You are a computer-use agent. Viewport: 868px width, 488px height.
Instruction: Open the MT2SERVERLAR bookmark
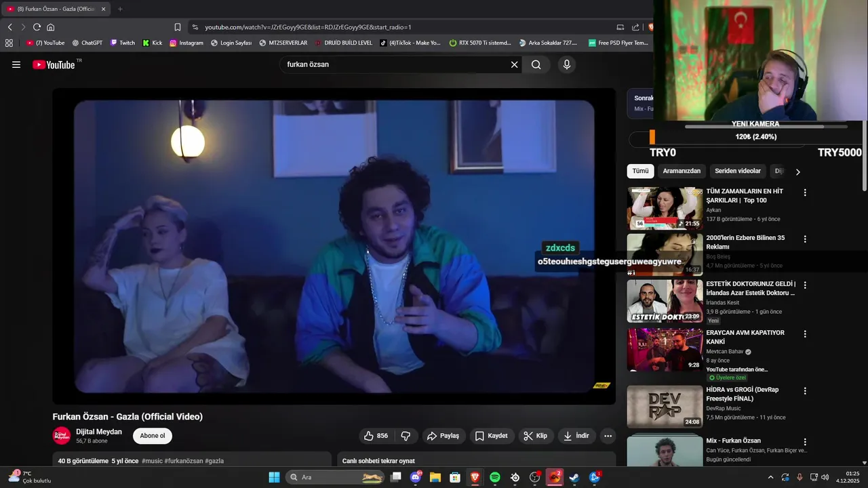[x=283, y=43]
